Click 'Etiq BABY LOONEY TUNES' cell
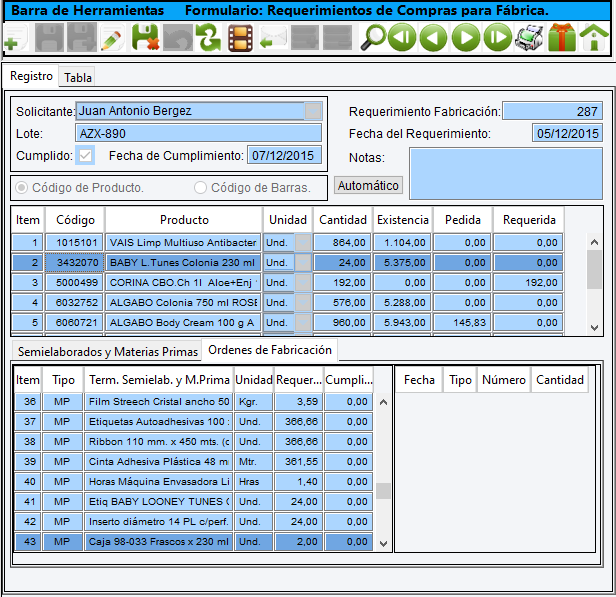616x597 pixels. 159,502
